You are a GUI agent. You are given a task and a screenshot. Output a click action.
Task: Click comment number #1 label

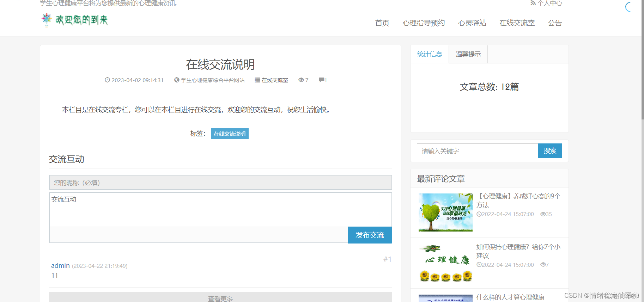click(388, 259)
